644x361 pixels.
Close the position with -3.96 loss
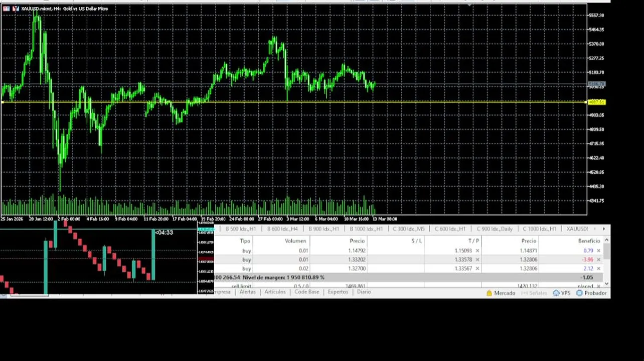598,260
